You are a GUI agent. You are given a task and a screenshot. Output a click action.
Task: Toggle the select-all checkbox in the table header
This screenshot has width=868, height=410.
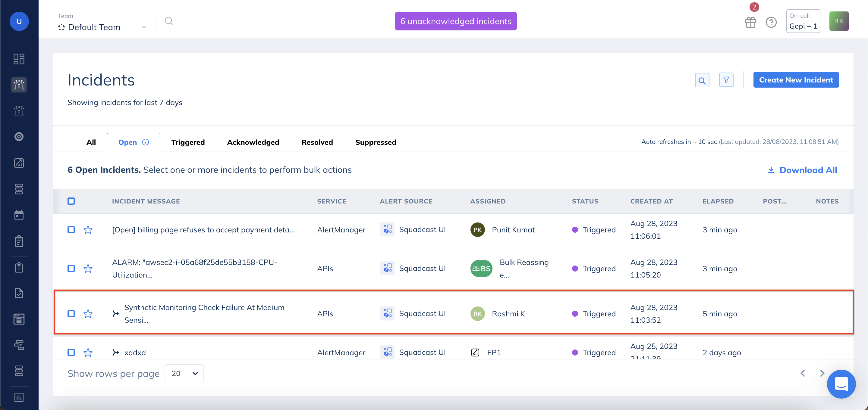tap(71, 201)
